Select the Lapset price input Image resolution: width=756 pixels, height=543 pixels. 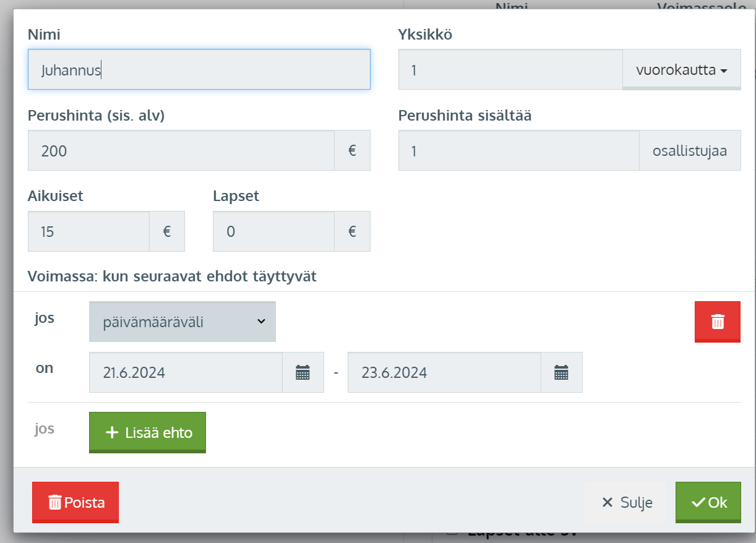click(273, 231)
